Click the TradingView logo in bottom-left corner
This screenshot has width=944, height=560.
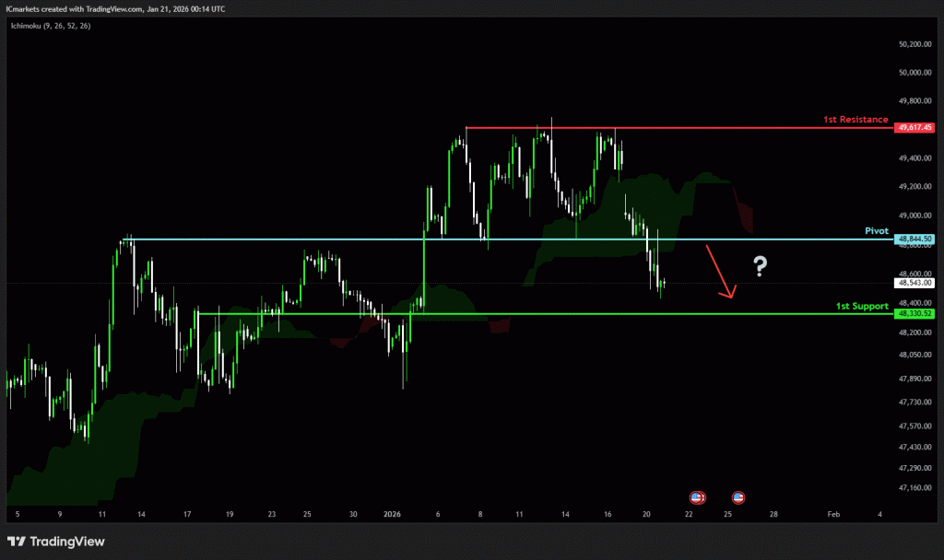point(56,542)
